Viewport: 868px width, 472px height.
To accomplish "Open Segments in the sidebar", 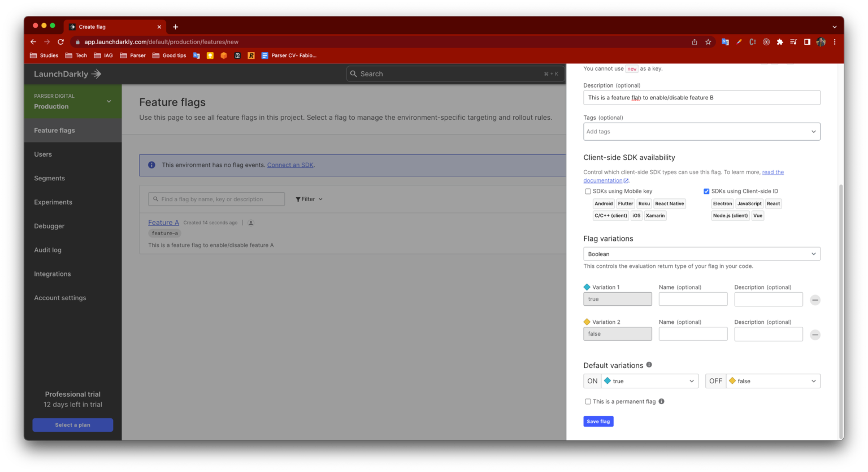I will click(x=50, y=178).
